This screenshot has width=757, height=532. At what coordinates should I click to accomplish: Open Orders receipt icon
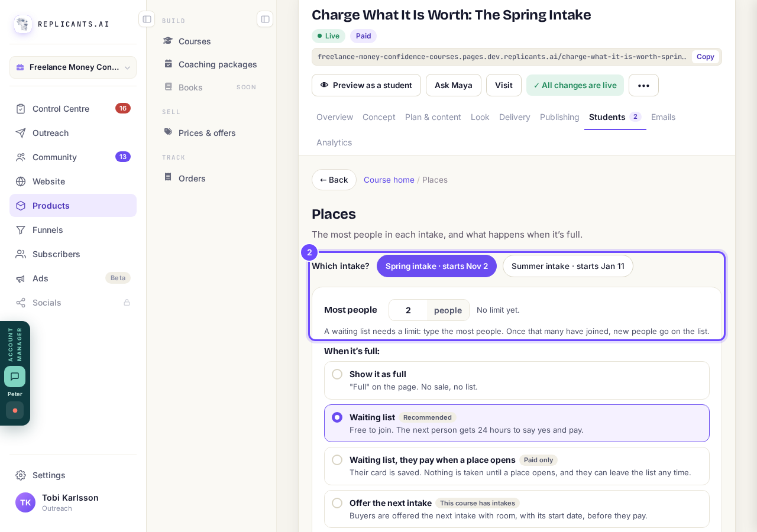[x=169, y=178]
